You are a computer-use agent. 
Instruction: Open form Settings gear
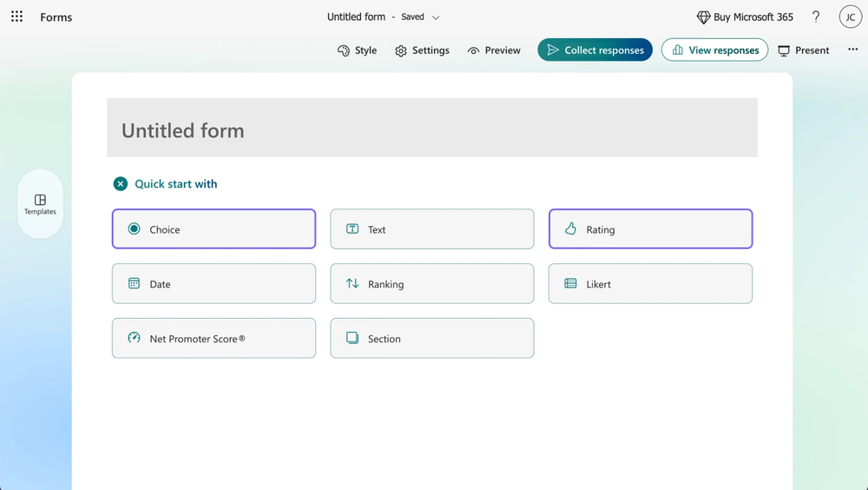pyautogui.click(x=422, y=50)
